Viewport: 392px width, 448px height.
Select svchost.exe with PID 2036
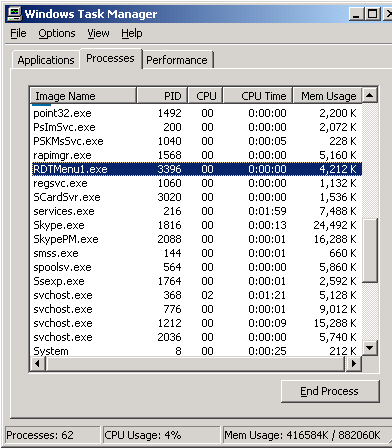[x=196, y=337]
